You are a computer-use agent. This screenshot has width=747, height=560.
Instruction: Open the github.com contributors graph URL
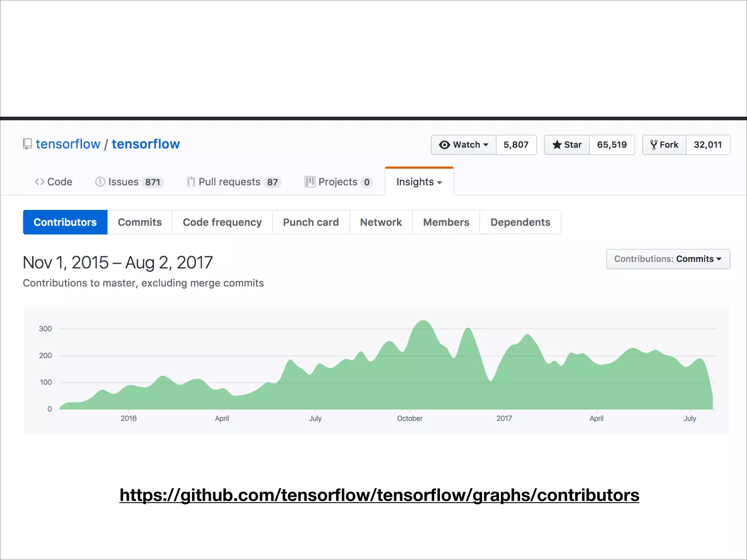click(379, 495)
